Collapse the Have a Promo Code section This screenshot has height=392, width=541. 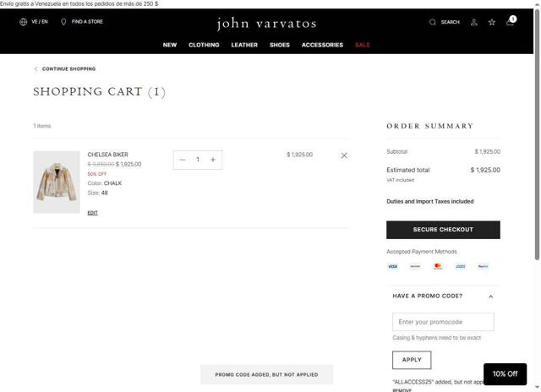490,297
